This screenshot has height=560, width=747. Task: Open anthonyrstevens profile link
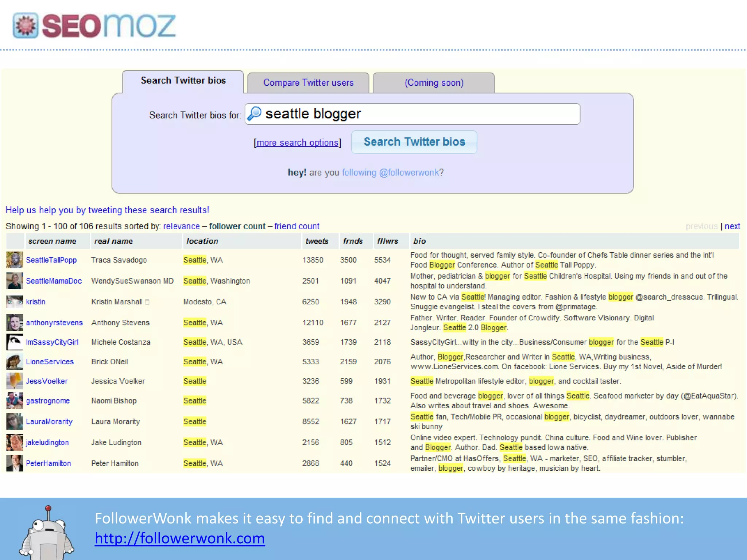pyautogui.click(x=54, y=323)
